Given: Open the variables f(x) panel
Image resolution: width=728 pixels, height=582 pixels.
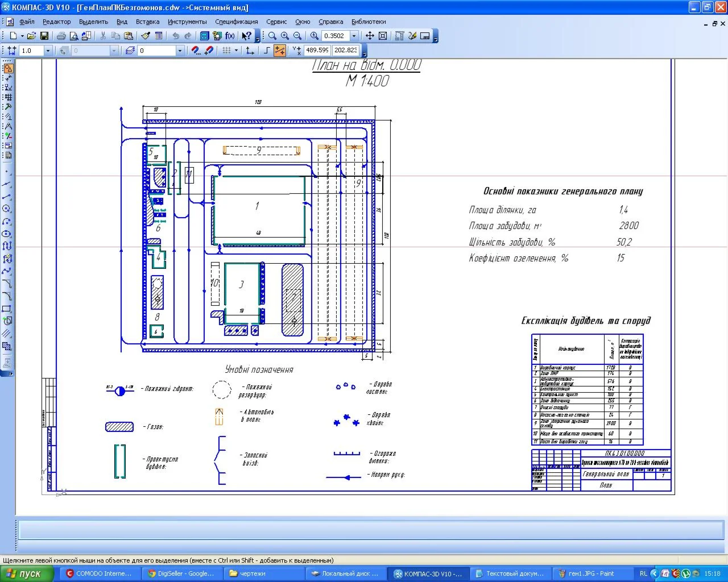Looking at the screenshot, I should click(x=230, y=36).
